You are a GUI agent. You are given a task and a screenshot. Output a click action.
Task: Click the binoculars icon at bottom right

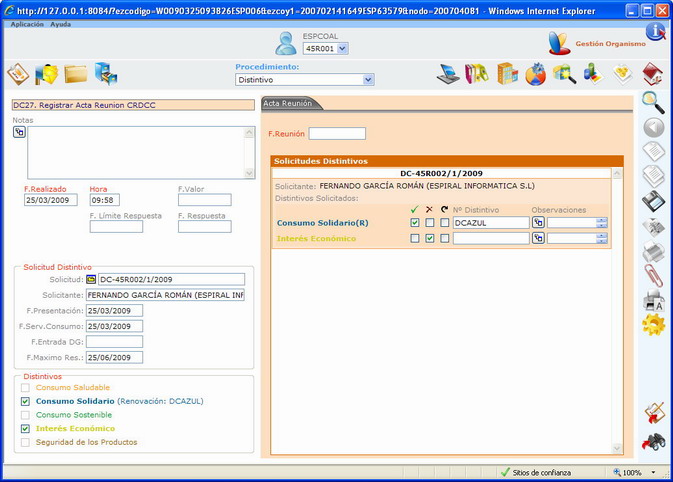pyautogui.click(x=652, y=440)
